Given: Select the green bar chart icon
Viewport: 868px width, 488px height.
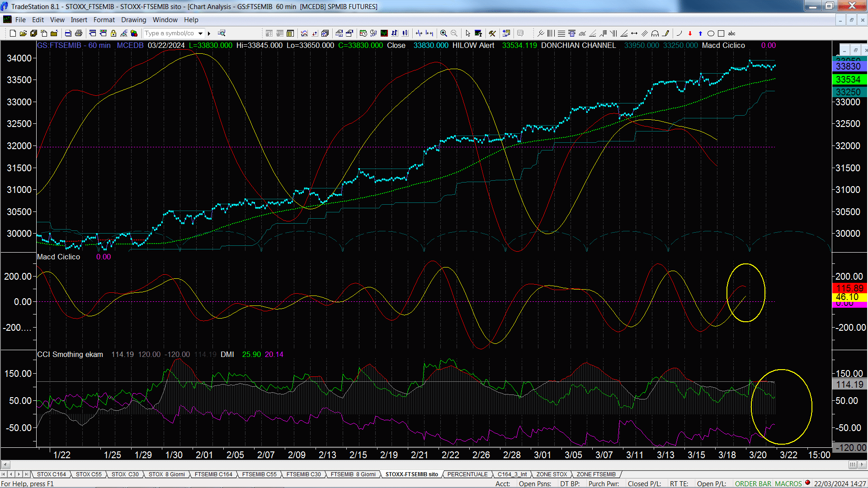Looking at the screenshot, I should click(384, 33).
